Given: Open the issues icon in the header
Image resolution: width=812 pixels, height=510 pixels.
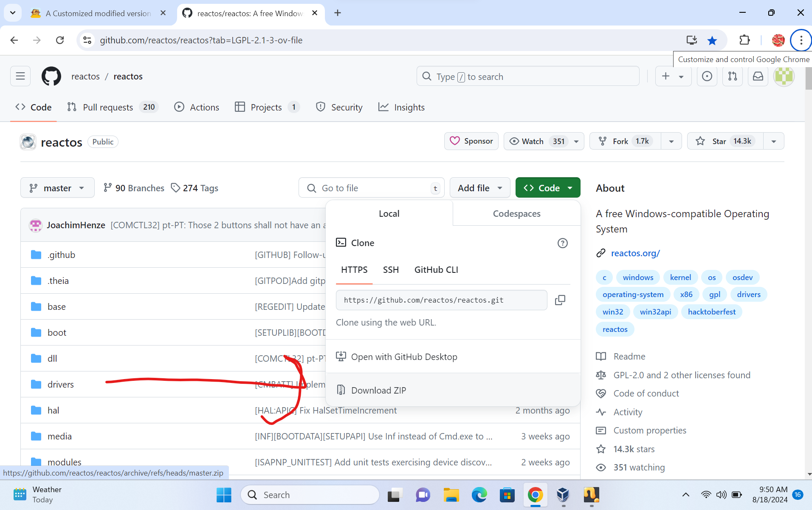Looking at the screenshot, I should (707, 76).
